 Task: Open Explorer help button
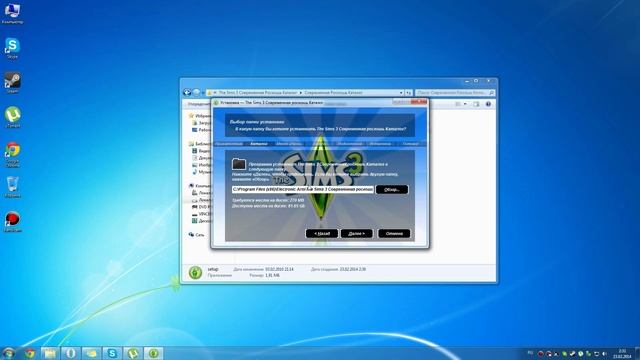point(488,104)
